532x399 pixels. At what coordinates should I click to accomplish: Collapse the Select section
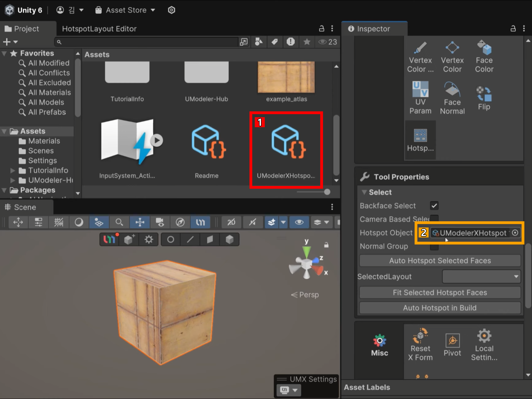coord(364,192)
